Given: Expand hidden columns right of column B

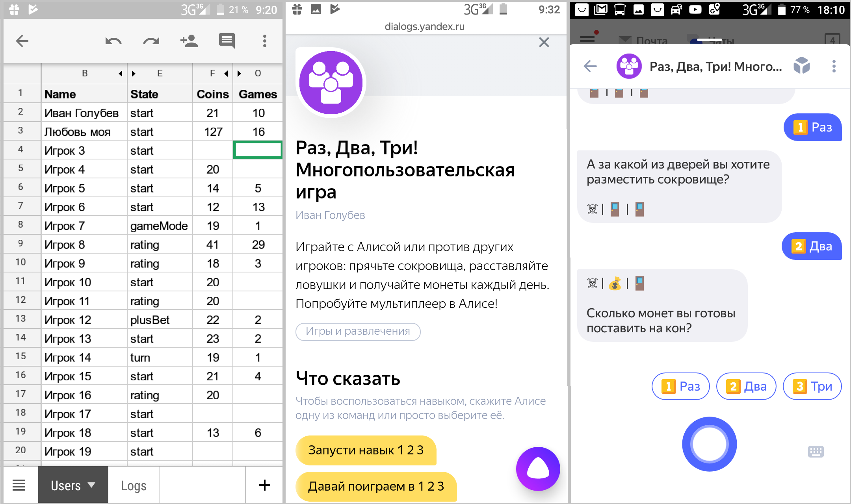Looking at the screenshot, I should pyautogui.click(x=121, y=73).
